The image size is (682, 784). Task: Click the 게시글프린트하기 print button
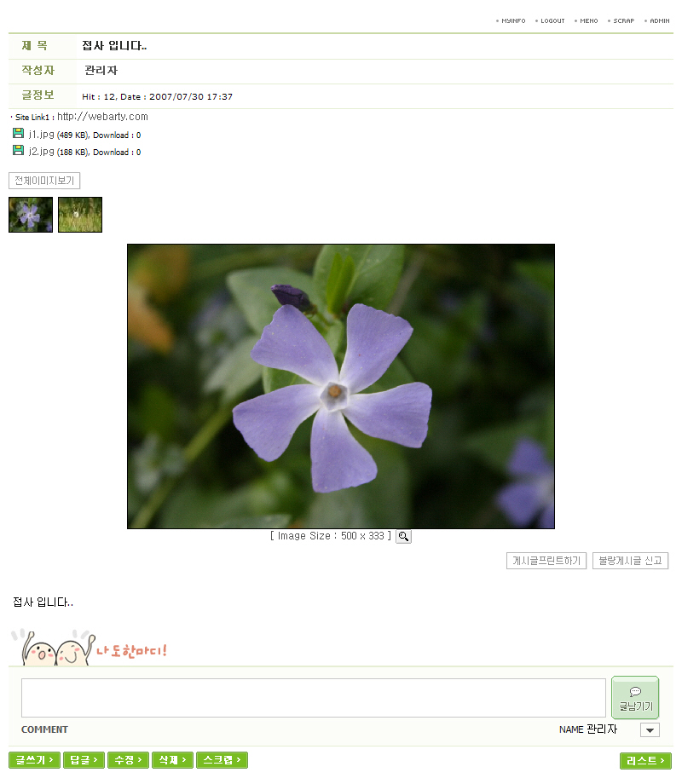pos(546,561)
